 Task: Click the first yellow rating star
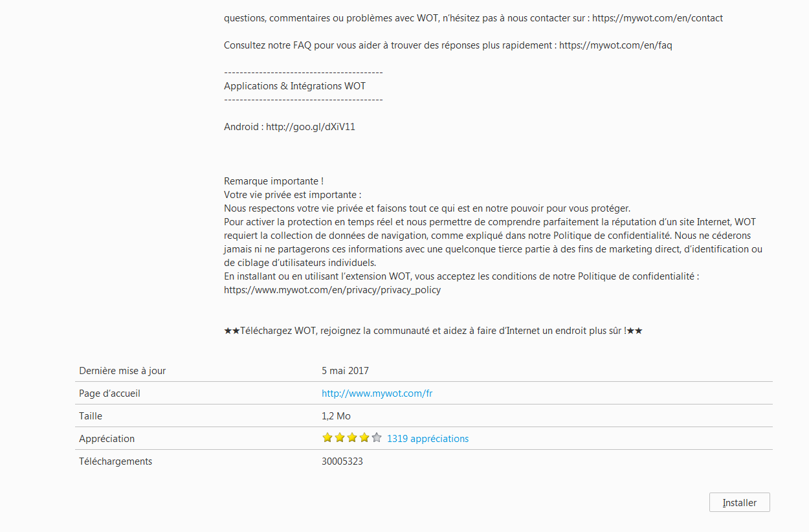pyautogui.click(x=327, y=438)
